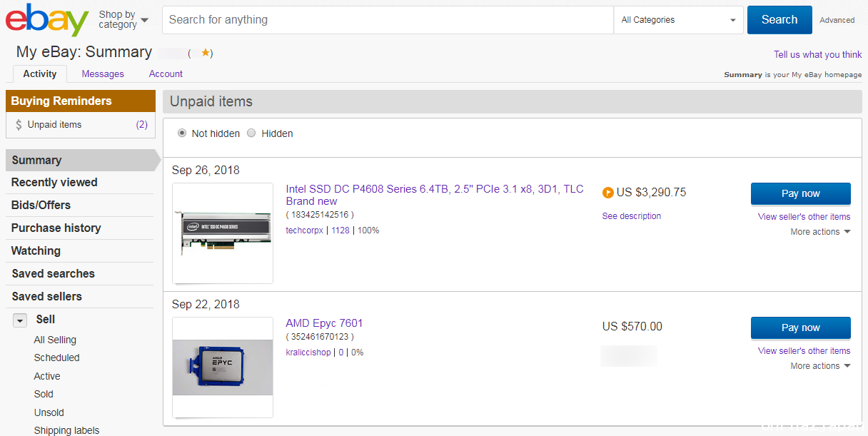Click techcorpx feedback score 1128
Viewport: 868px width, 436px height.
pos(340,230)
